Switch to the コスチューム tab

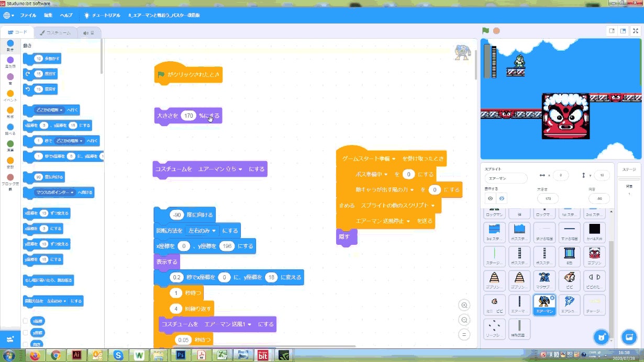pos(55,32)
